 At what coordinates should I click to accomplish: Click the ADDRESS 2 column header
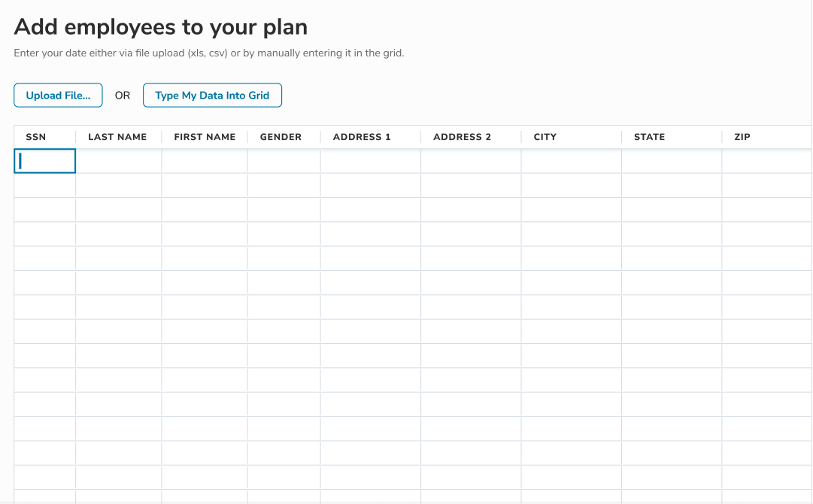click(462, 137)
